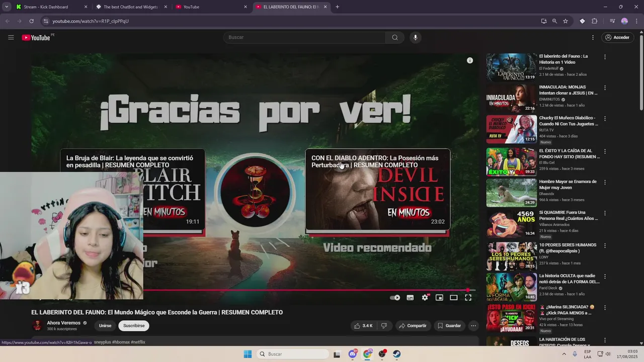Screen dimensions: 644x362
Task: Click the Guardar save button
Action: tap(449, 326)
